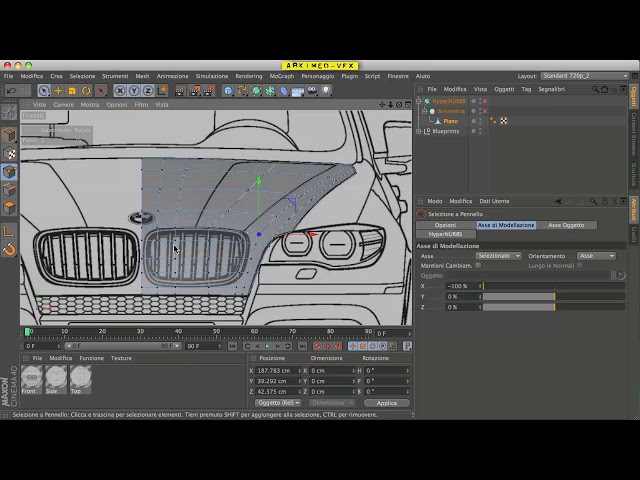Adjust the Z axis percentage slider
Image resolution: width=640 pixels, height=480 pixels.
click(x=554, y=307)
